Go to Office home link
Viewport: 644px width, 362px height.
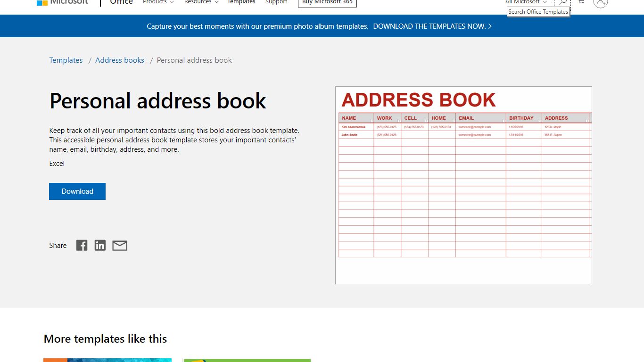121,2
